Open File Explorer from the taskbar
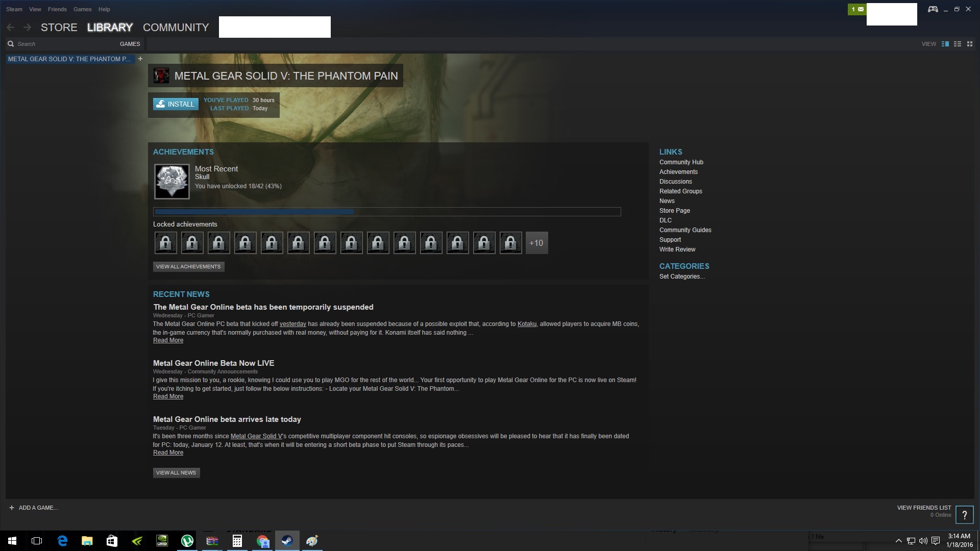This screenshot has width=980, height=551. tap(87, 541)
